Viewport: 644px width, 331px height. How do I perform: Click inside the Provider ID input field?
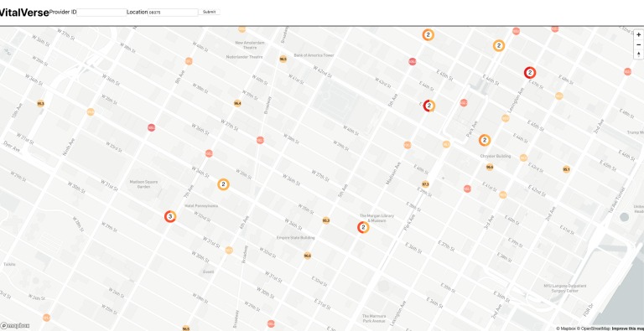pyautogui.click(x=101, y=13)
